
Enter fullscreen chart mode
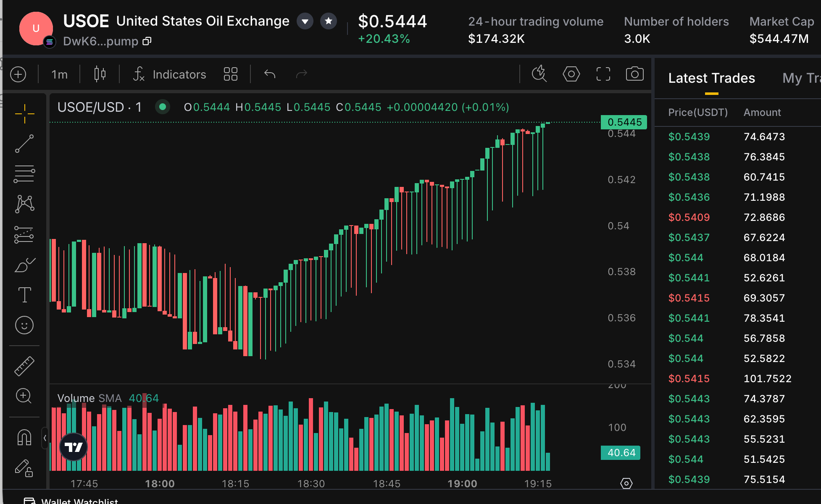(x=603, y=74)
